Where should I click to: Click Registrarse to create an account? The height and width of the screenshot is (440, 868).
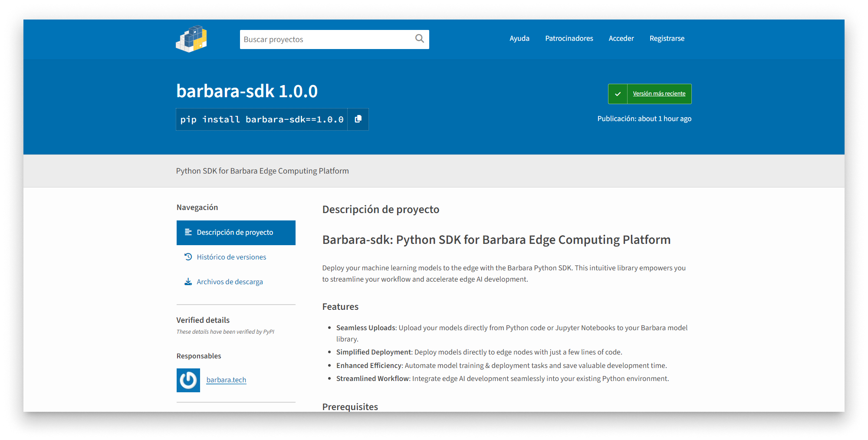tap(667, 38)
